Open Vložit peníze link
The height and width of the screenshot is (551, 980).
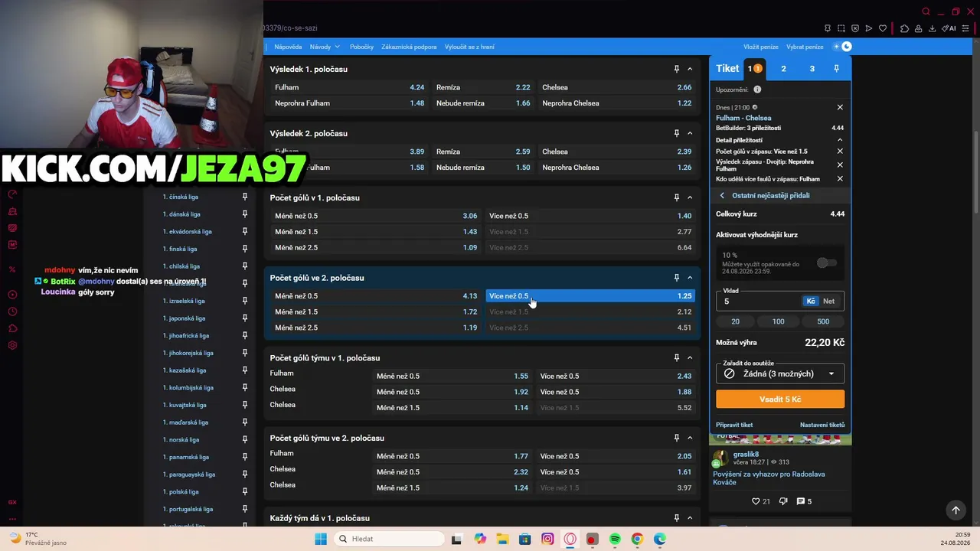tap(761, 47)
